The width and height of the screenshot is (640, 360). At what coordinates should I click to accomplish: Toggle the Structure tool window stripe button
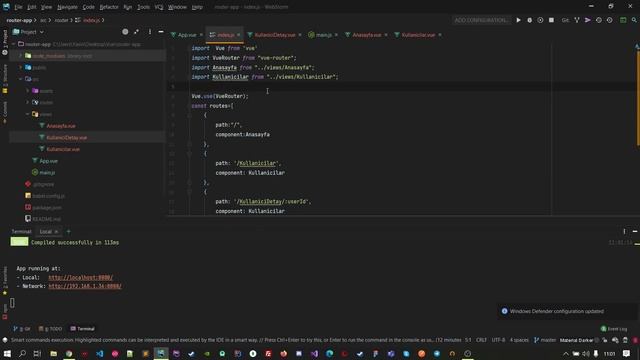click(x=5, y=78)
